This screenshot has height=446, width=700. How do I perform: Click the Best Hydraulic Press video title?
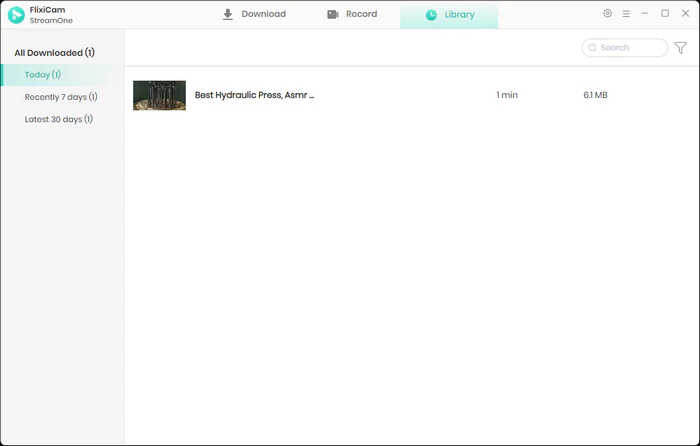click(x=254, y=95)
